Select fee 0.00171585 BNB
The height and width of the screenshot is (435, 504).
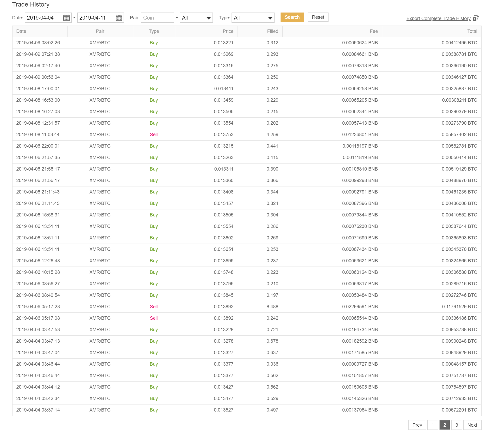point(360,353)
